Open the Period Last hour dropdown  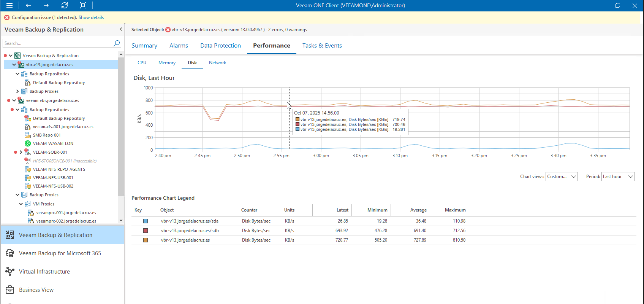617,177
